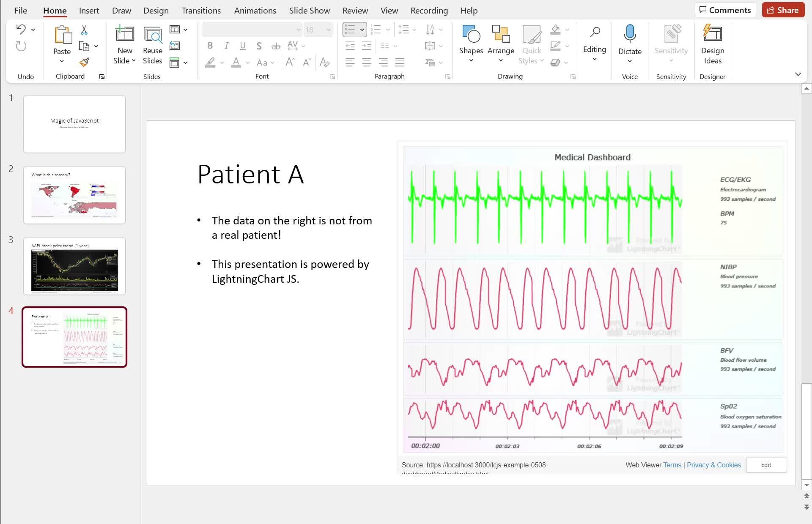Viewport: 812px width, 524px height.
Task: Toggle Bold formatting
Action: pos(210,46)
